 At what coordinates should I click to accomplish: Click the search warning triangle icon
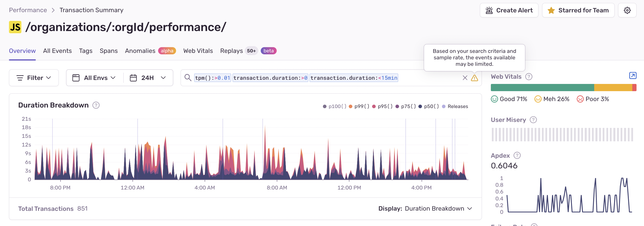point(474,78)
